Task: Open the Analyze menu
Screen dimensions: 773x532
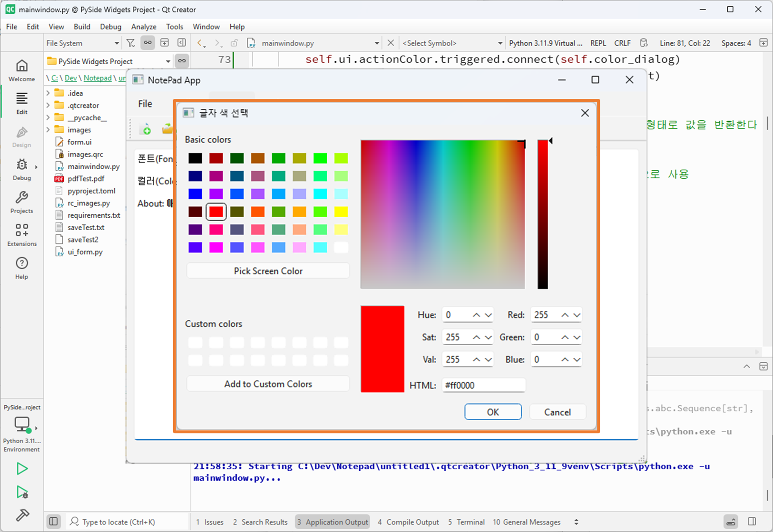Action: [144, 27]
